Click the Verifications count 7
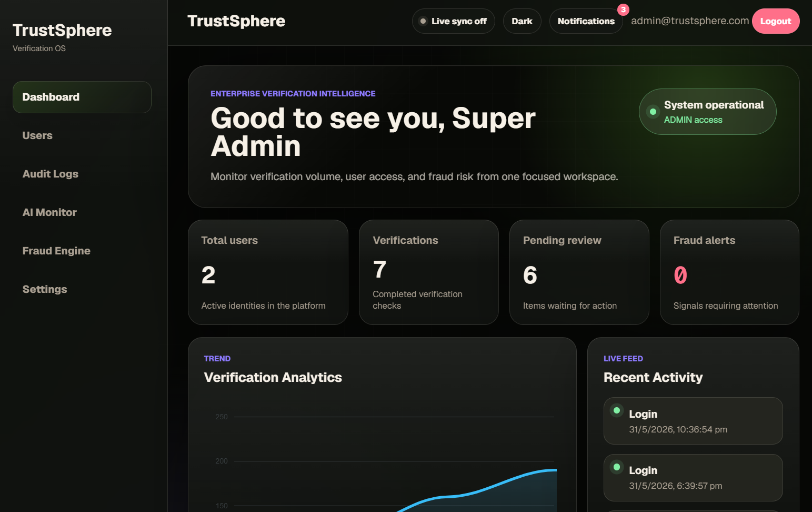Viewport: 812px width, 512px height. 379,270
